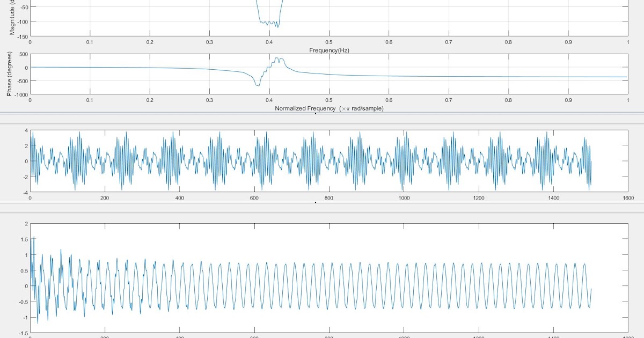
Task: Select the -150 tick on the magnitude axis
Action: pos(23,38)
